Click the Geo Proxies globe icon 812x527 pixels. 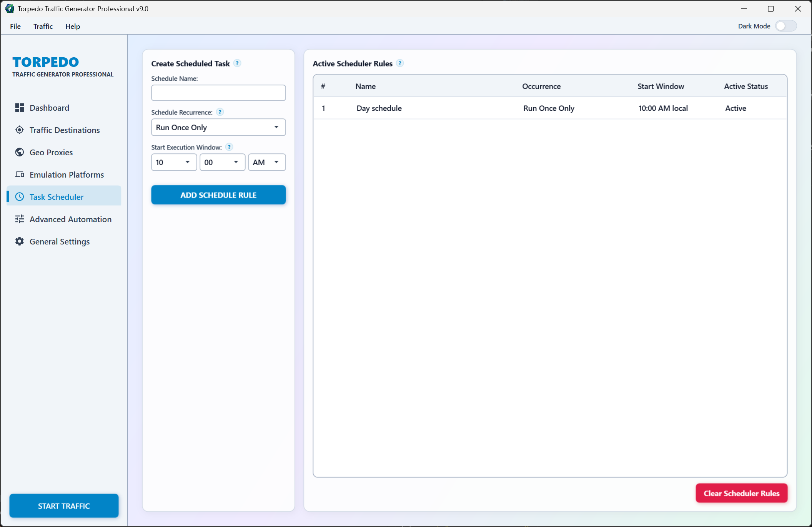(19, 152)
